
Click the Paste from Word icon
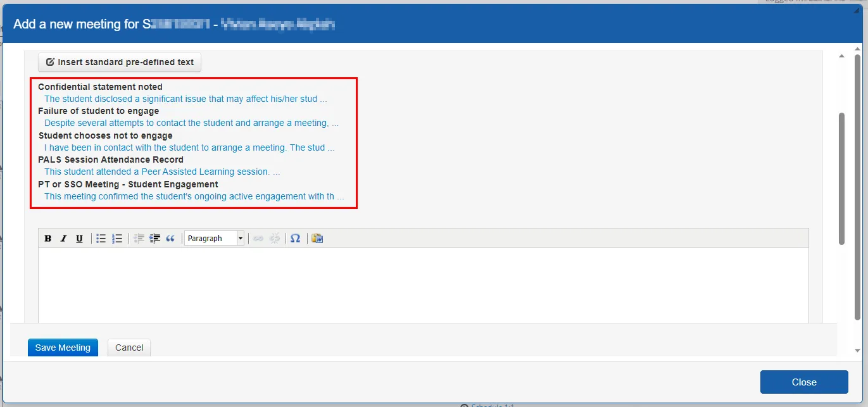(317, 238)
